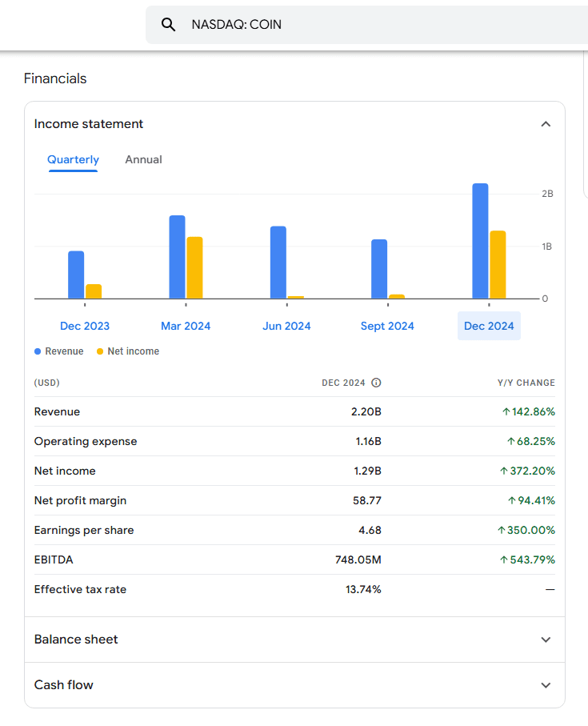This screenshot has height=726, width=588.
Task: Click the yellow Net income legend dot
Action: click(x=100, y=351)
